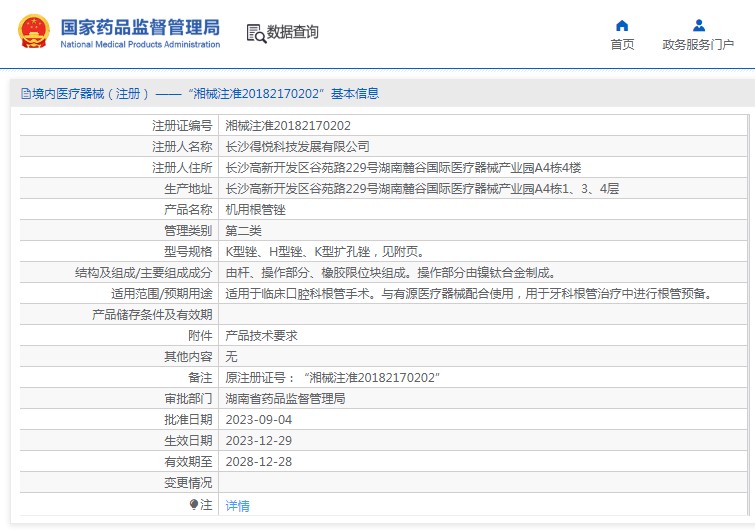
Task: Click the 产品储存条件及有效期 label
Action: tap(152, 315)
